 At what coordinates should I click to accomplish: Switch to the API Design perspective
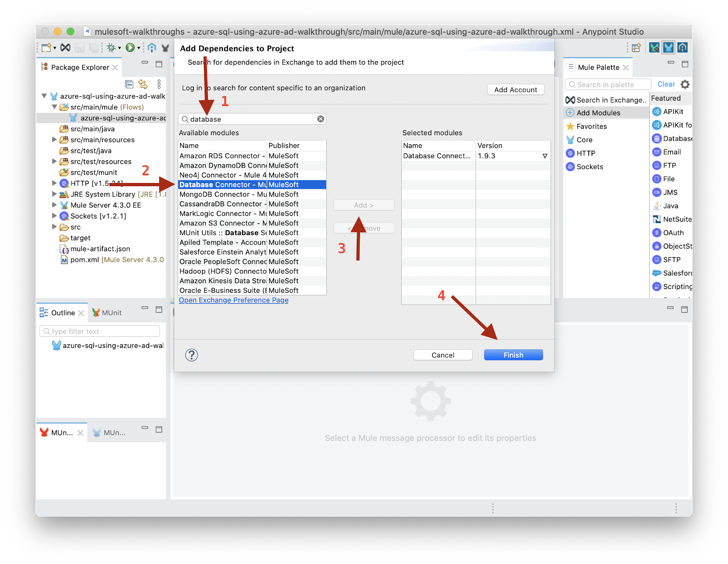(682, 47)
